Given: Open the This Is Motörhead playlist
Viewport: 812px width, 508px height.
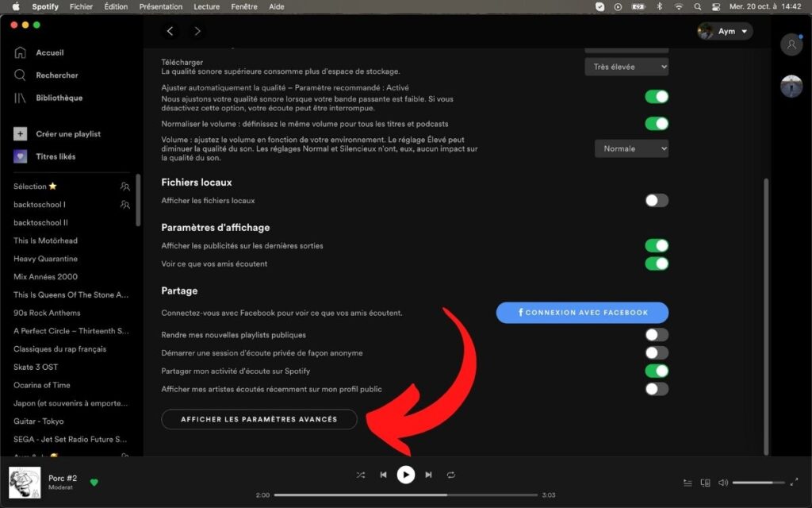Looking at the screenshot, I should [45, 241].
